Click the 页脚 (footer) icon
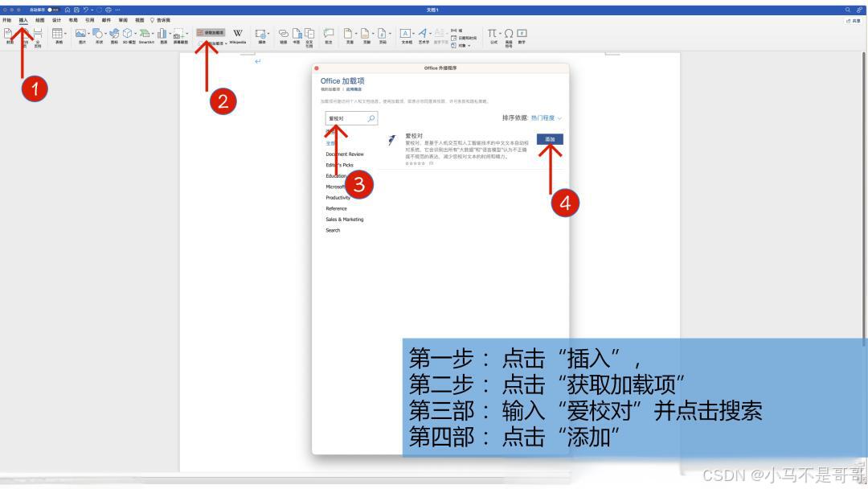Screen dimensions: 868x489 point(365,34)
